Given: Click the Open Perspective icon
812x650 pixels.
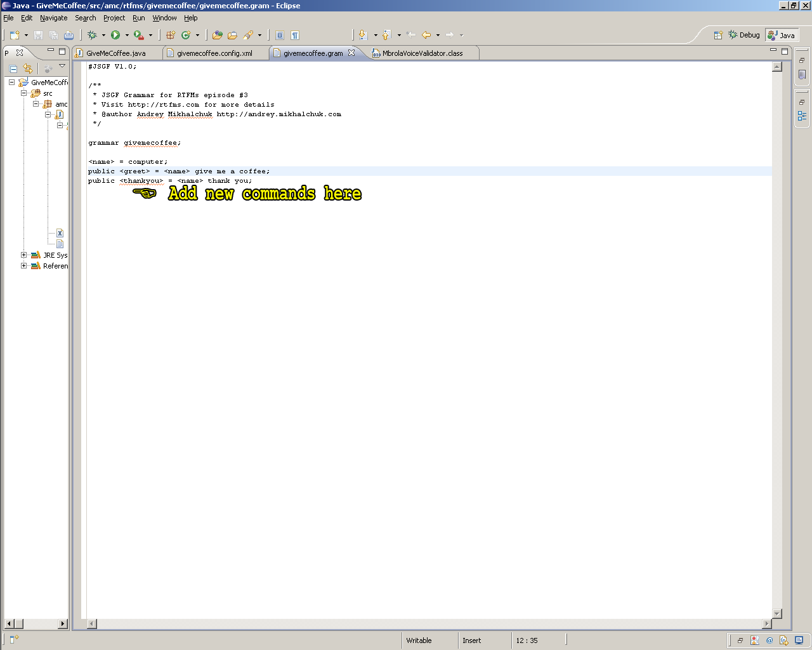Looking at the screenshot, I should click(x=718, y=36).
